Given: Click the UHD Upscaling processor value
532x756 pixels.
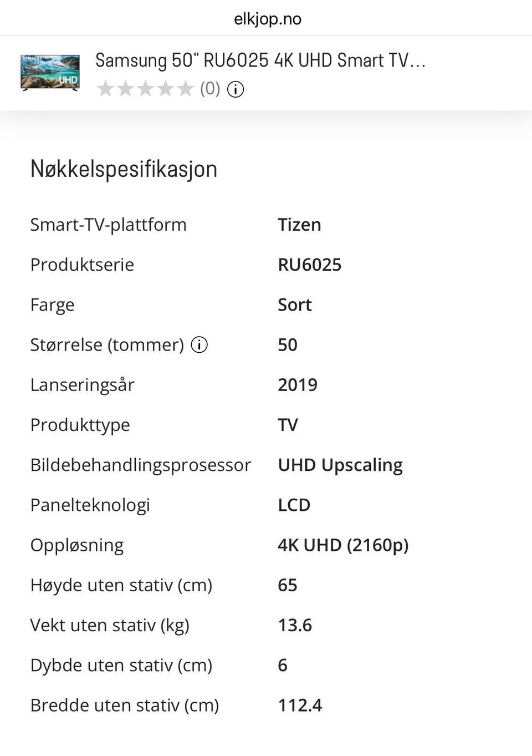Looking at the screenshot, I should (x=340, y=465).
